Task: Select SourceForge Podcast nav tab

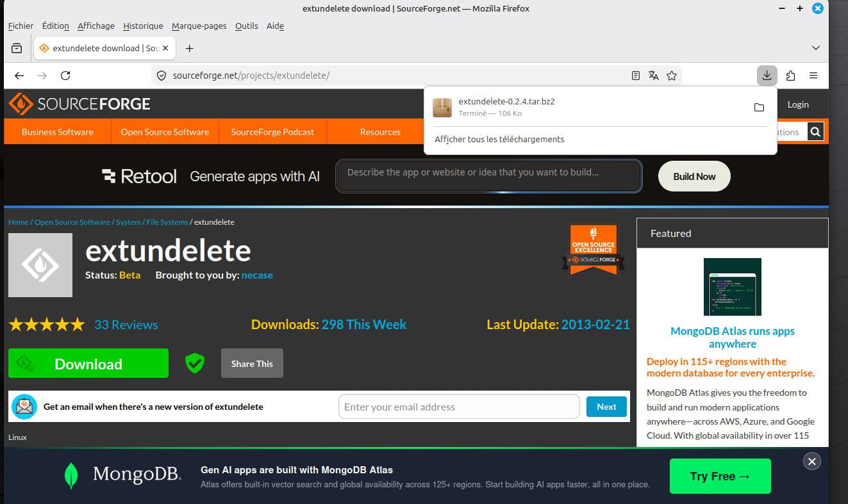Action: (272, 132)
